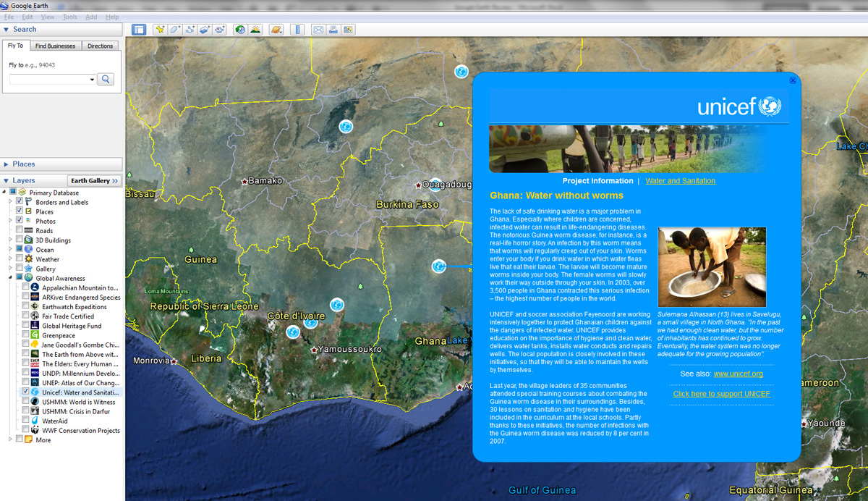This screenshot has height=501, width=868.
Task: Open the File menu
Action: [9, 17]
